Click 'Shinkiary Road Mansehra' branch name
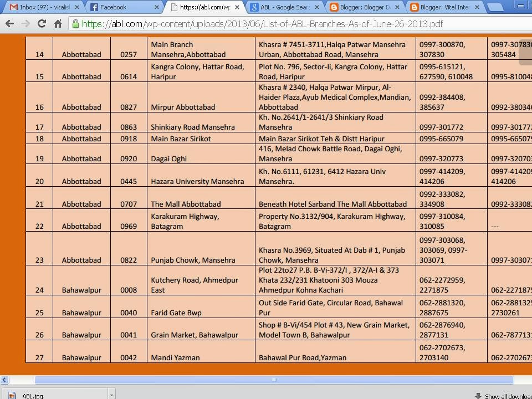The image size is (532, 399). tap(193, 127)
